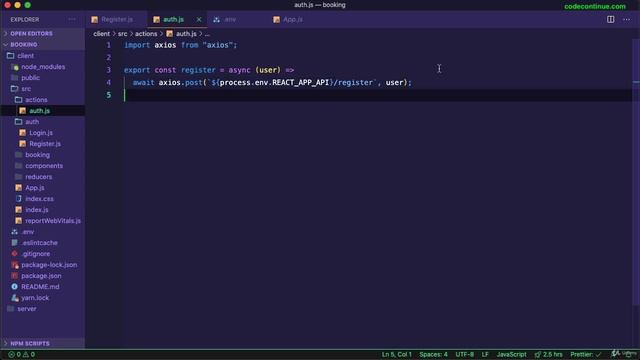Open index.js in the explorer
This screenshot has width=640, height=360.
tap(42, 210)
